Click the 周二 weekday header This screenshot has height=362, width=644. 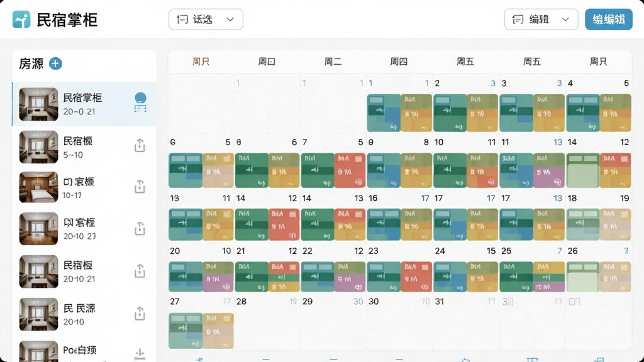(333, 62)
